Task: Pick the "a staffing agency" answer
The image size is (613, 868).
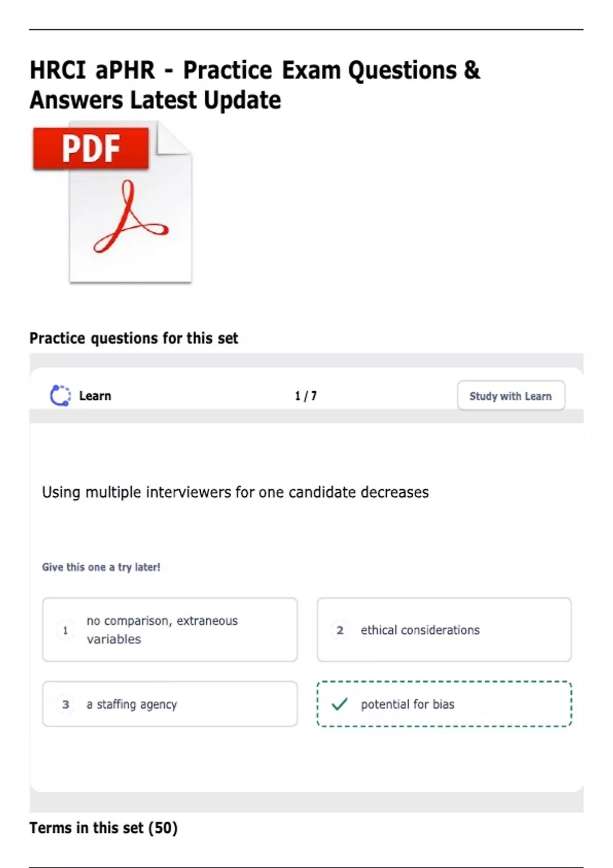Action: click(x=132, y=704)
